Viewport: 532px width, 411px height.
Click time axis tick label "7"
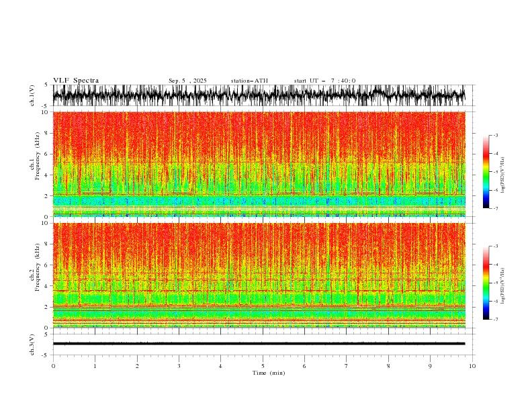click(347, 366)
